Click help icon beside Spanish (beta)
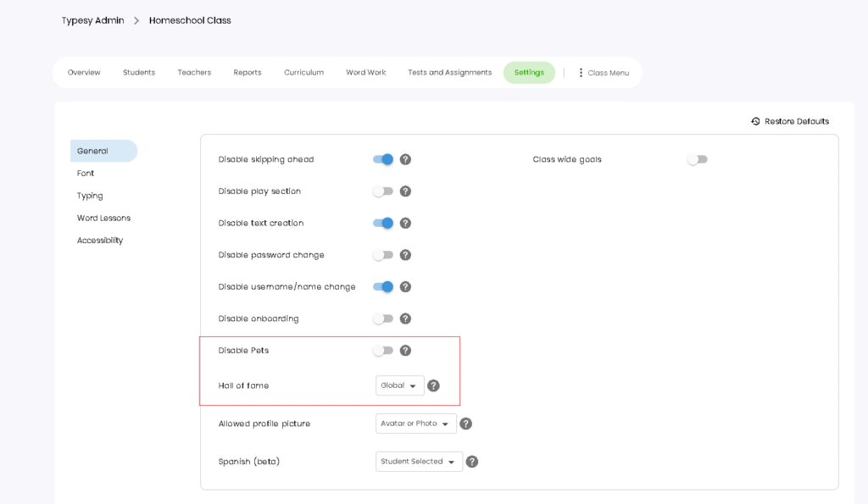 pos(471,462)
